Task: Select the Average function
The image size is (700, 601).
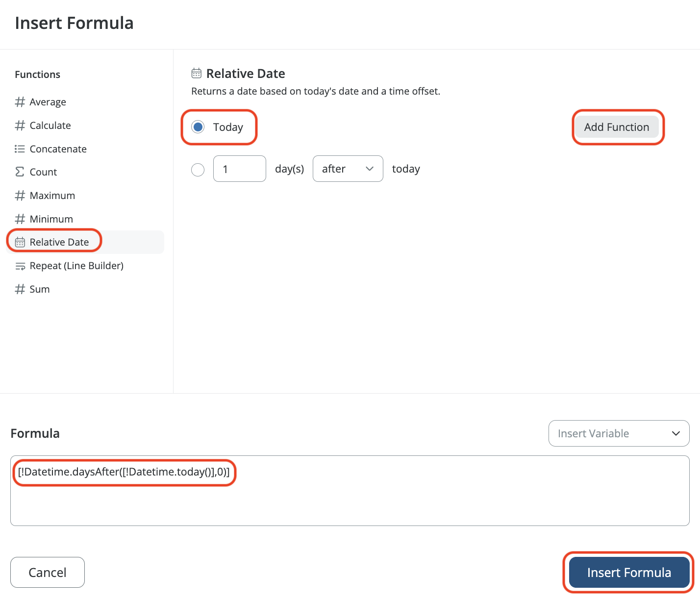Action: [x=85, y=102]
